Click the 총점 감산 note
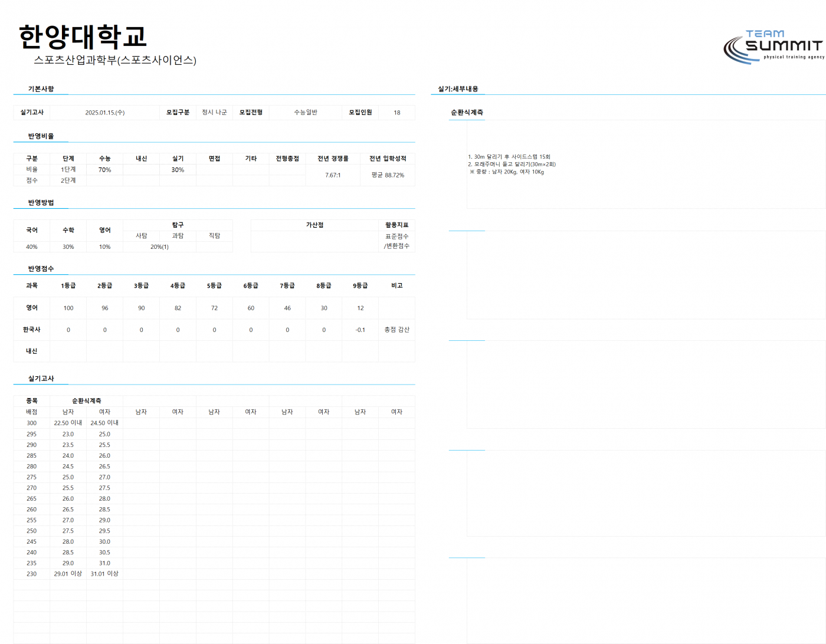Viewport: 826px width, 644px height. (396, 330)
